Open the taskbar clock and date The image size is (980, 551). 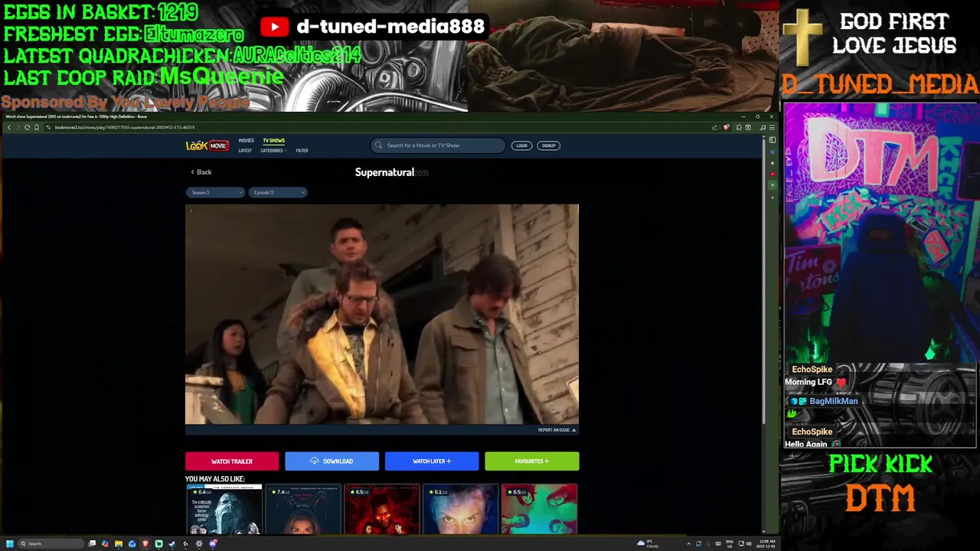pyautogui.click(x=766, y=544)
